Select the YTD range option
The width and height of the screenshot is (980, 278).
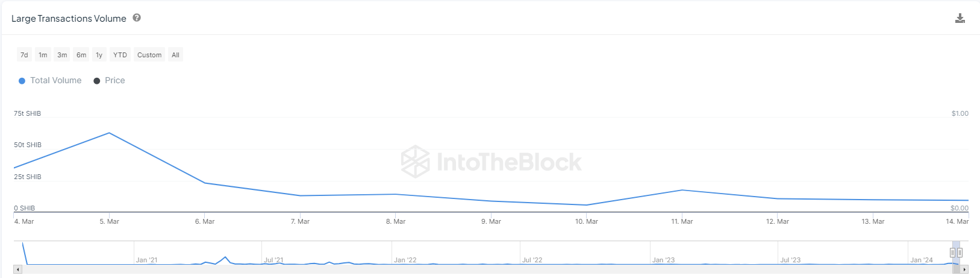point(120,55)
